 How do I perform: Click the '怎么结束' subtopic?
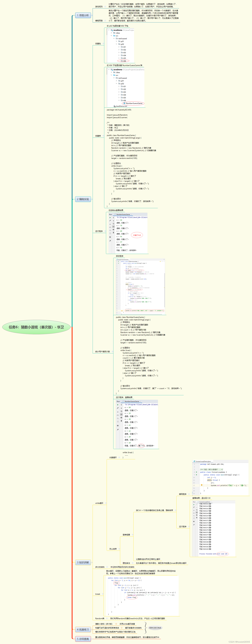click(x=113, y=549)
